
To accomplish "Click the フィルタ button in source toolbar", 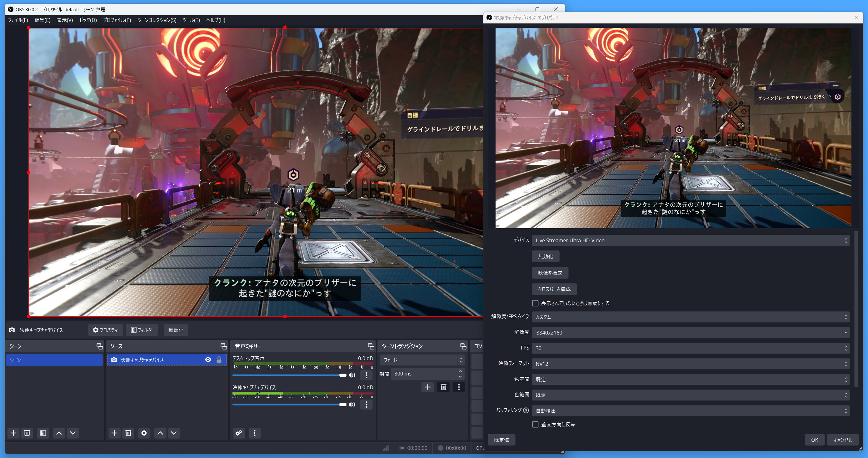I will pyautogui.click(x=142, y=330).
